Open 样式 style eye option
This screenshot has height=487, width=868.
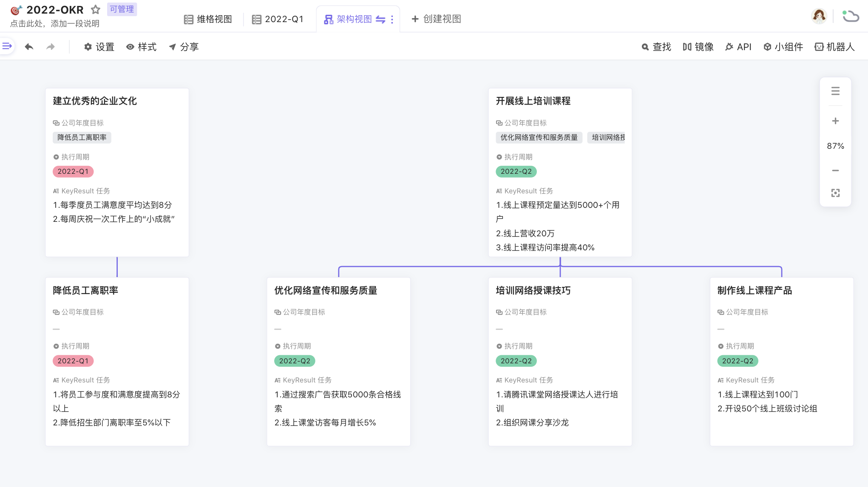(x=142, y=47)
